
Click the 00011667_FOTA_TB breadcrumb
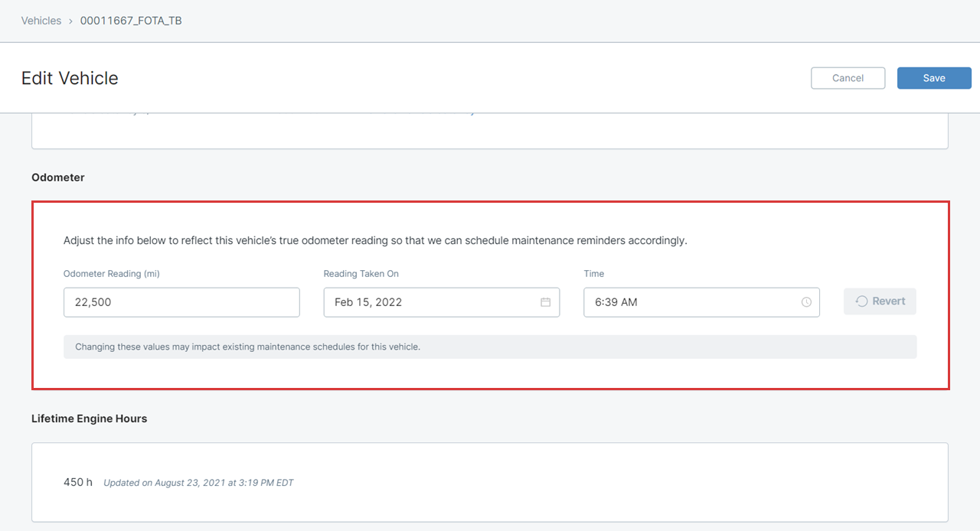131,21
